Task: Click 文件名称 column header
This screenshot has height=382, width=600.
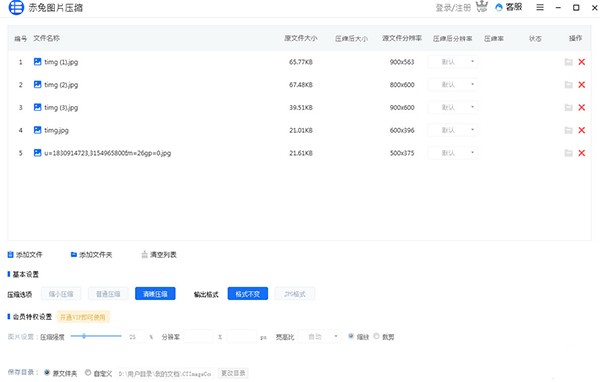Action: click(x=46, y=38)
